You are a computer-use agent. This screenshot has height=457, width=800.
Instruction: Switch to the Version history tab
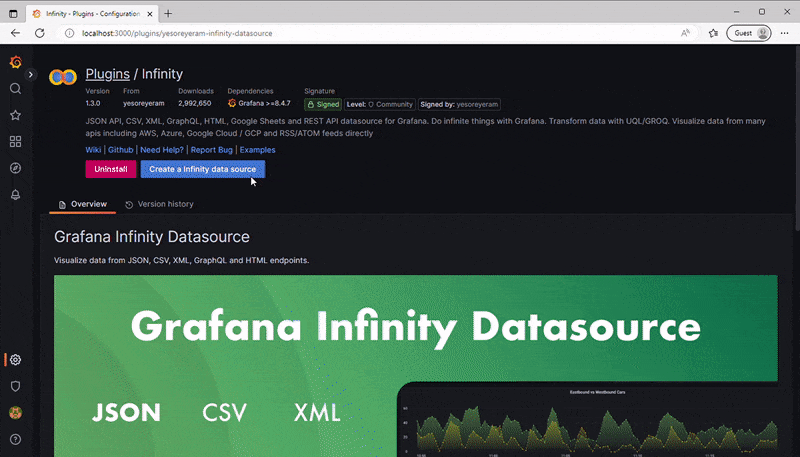(159, 204)
